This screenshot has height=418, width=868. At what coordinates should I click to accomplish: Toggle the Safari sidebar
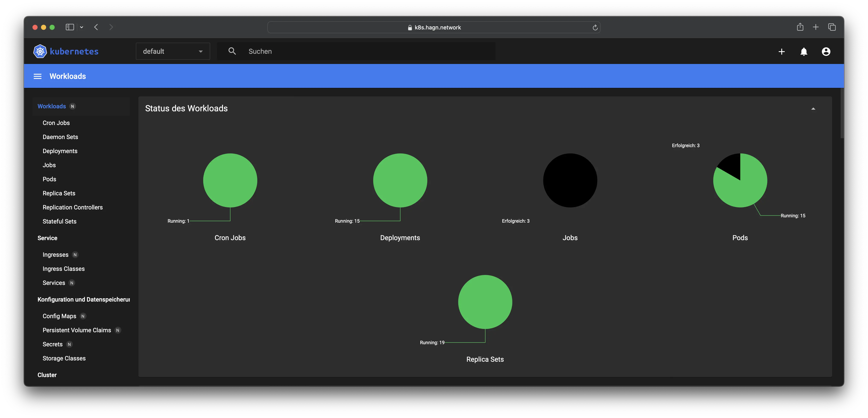(69, 27)
